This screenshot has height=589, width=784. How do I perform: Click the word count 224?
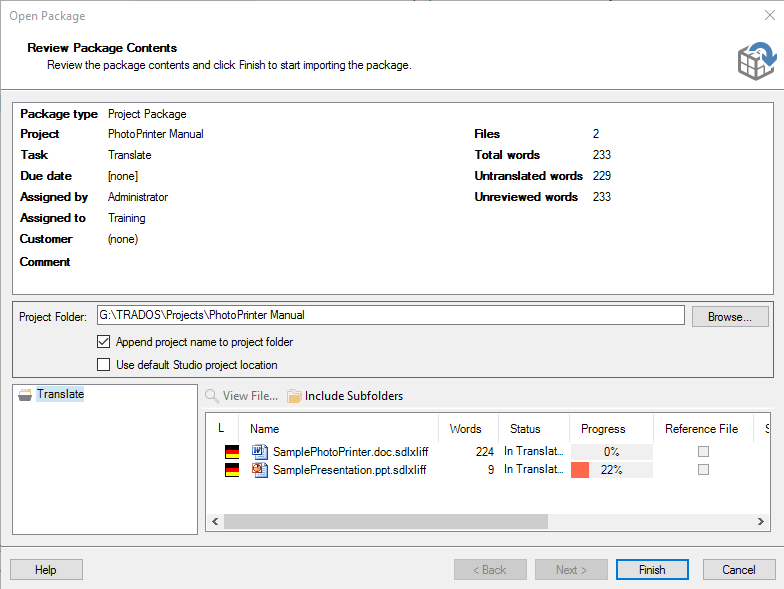coord(484,452)
